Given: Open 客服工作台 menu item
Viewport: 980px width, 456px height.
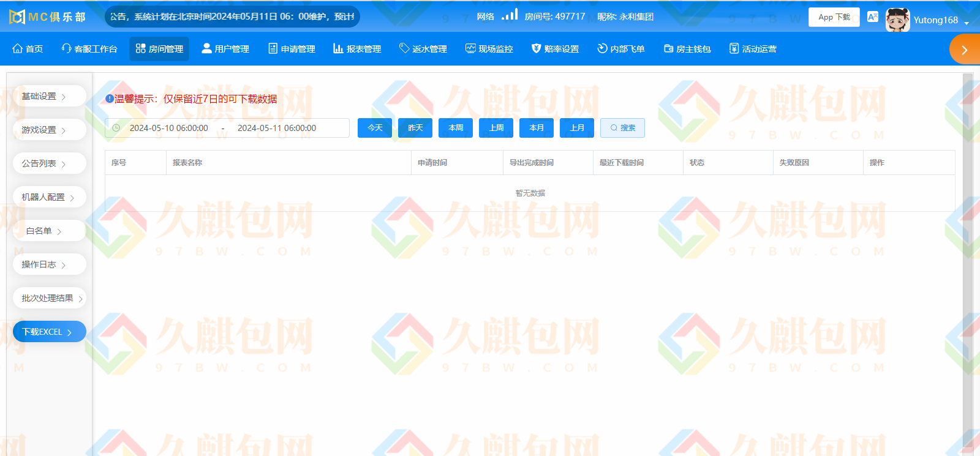Looking at the screenshot, I should point(89,49).
